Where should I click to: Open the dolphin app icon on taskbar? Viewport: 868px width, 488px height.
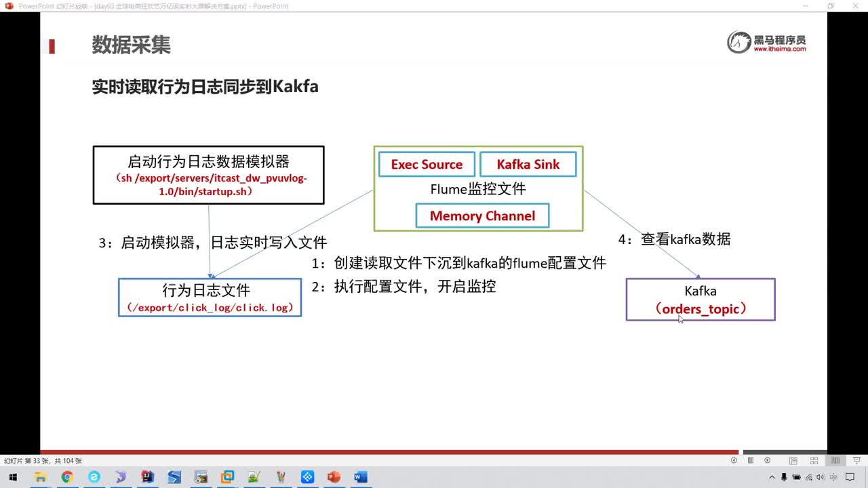[x=120, y=477]
